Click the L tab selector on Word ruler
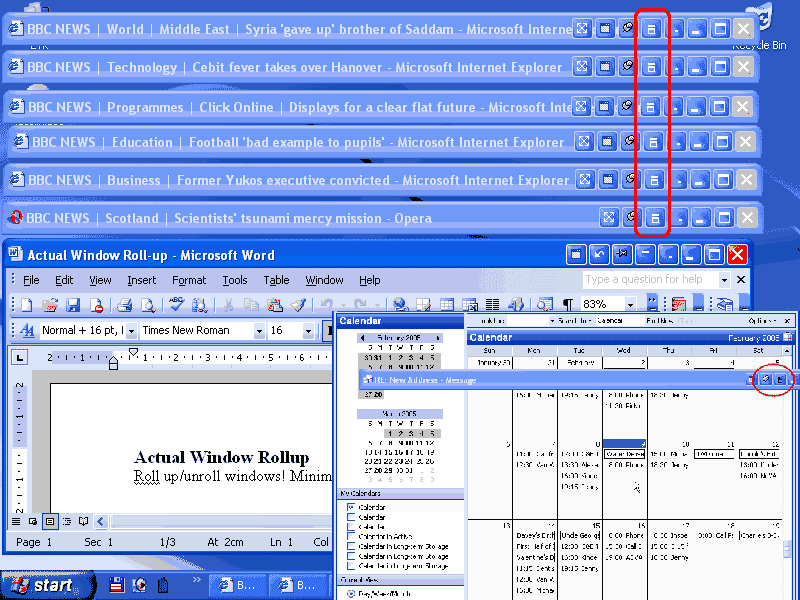This screenshot has height=600, width=800. pos(19,357)
